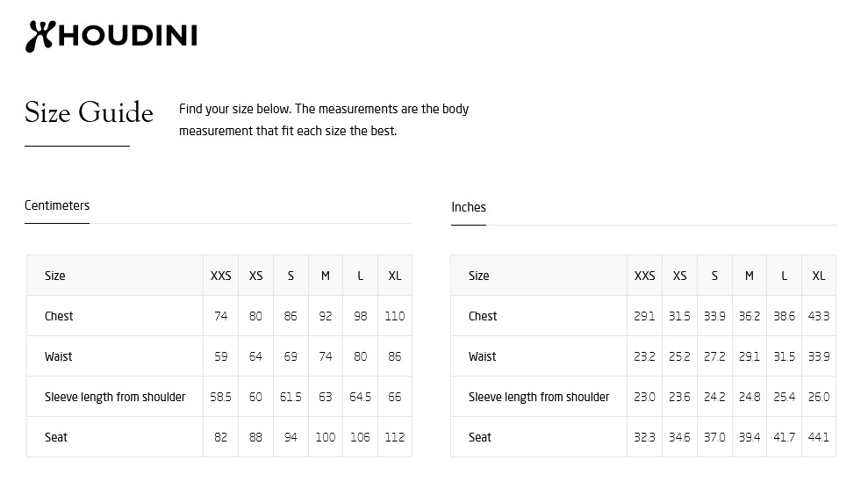Image resolution: width=868 pixels, height=481 pixels.
Task: Select the Inches tab
Action: tap(469, 207)
